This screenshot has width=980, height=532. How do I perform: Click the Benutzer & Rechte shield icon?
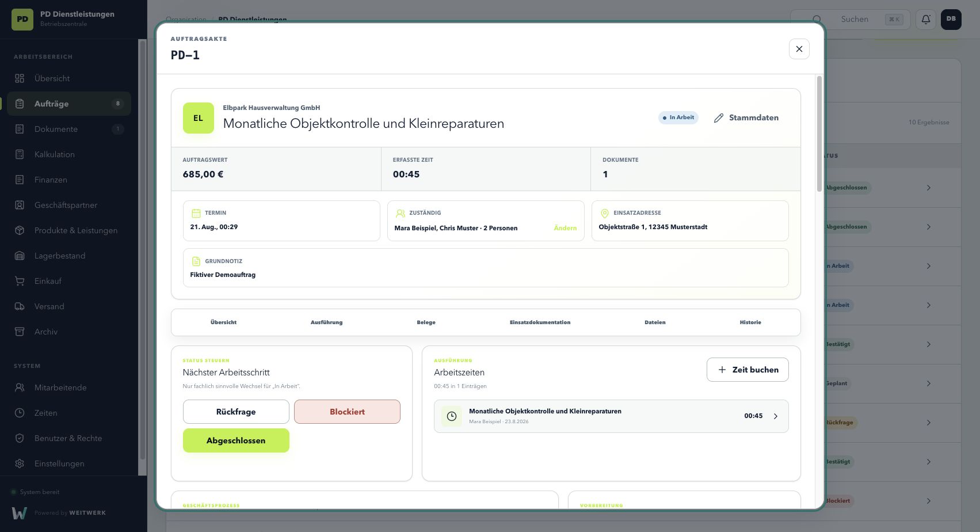20,438
